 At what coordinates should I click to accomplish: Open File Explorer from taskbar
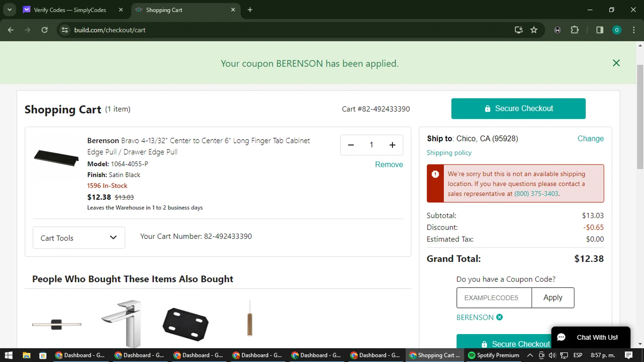[27, 356]
